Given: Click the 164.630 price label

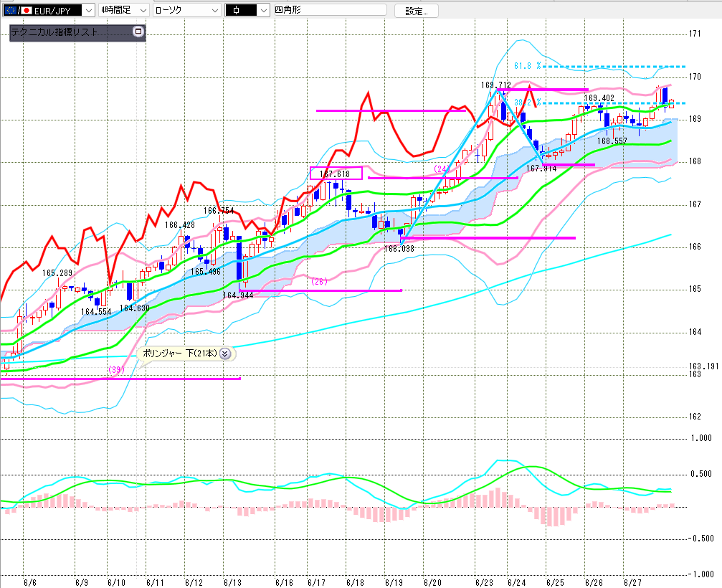Looking at the screenshot, I should (135, 308).
